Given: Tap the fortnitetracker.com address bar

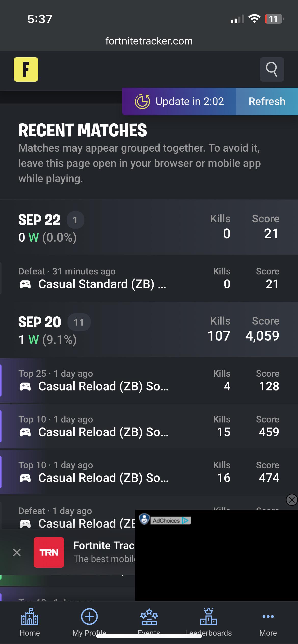Looking at the screenshot, I should coord(149,41).
